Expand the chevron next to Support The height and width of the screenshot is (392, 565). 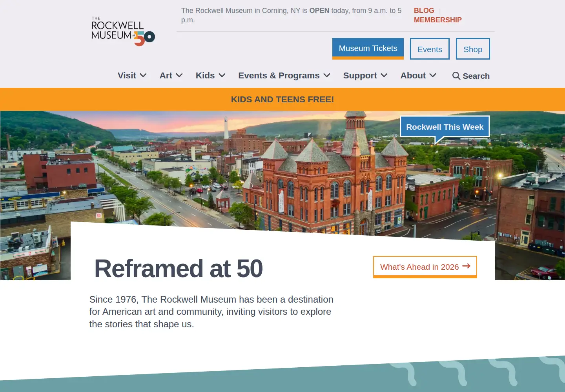tap(384, 75)
